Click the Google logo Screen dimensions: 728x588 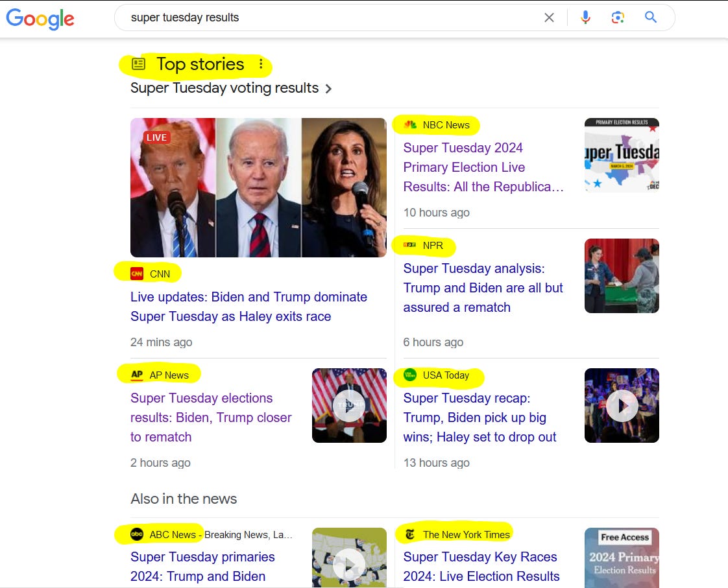tap(40, 19)
